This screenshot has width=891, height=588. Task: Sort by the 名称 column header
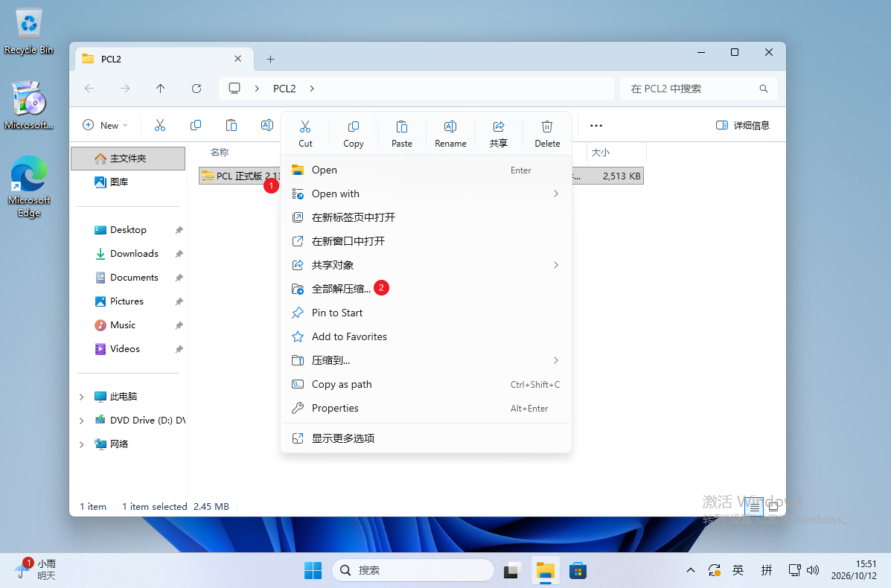tap(220, 153)
